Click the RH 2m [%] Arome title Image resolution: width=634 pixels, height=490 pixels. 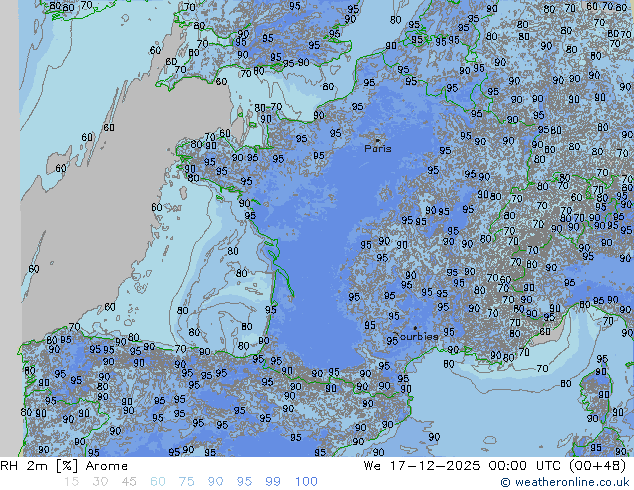(x=64, y=466)
